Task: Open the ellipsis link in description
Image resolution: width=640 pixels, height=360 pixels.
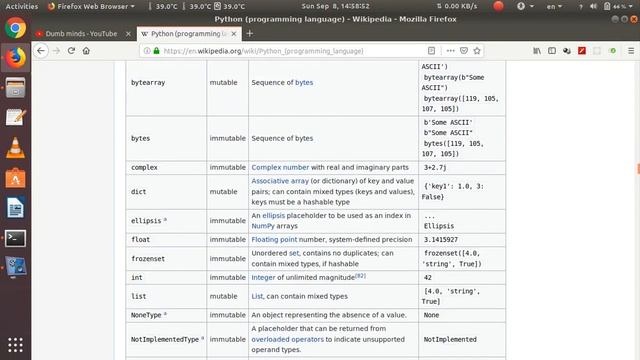Action: (273, 216)
